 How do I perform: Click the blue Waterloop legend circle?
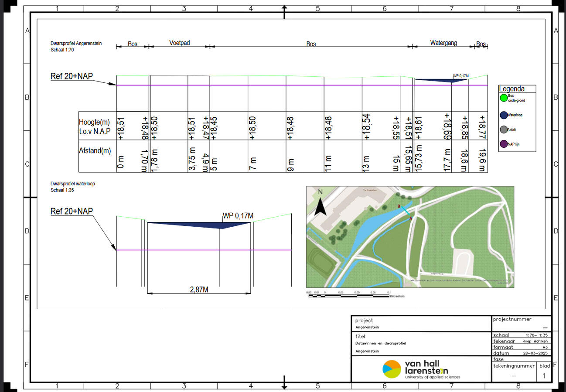(x=504, y=115)
